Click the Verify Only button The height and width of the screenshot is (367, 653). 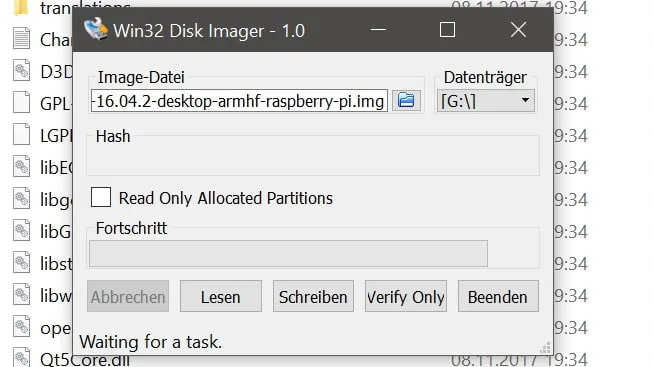(406, 296)
